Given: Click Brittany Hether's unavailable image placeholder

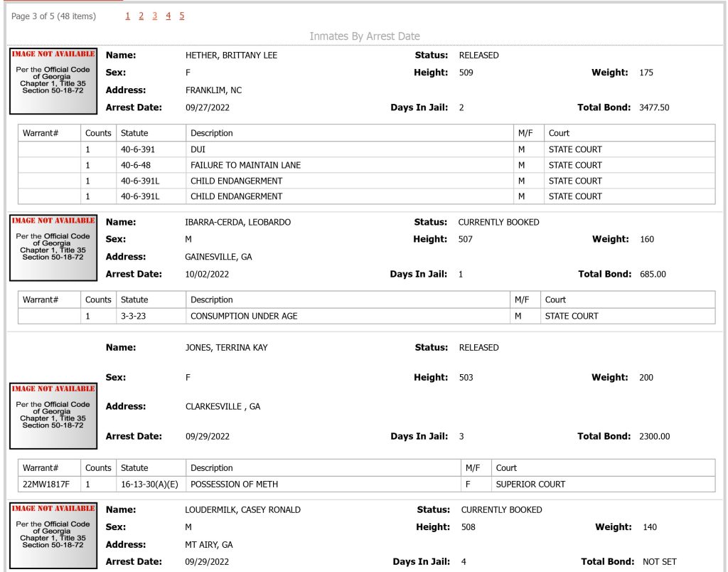Looking at the screenshot, I should pos(53,81).
